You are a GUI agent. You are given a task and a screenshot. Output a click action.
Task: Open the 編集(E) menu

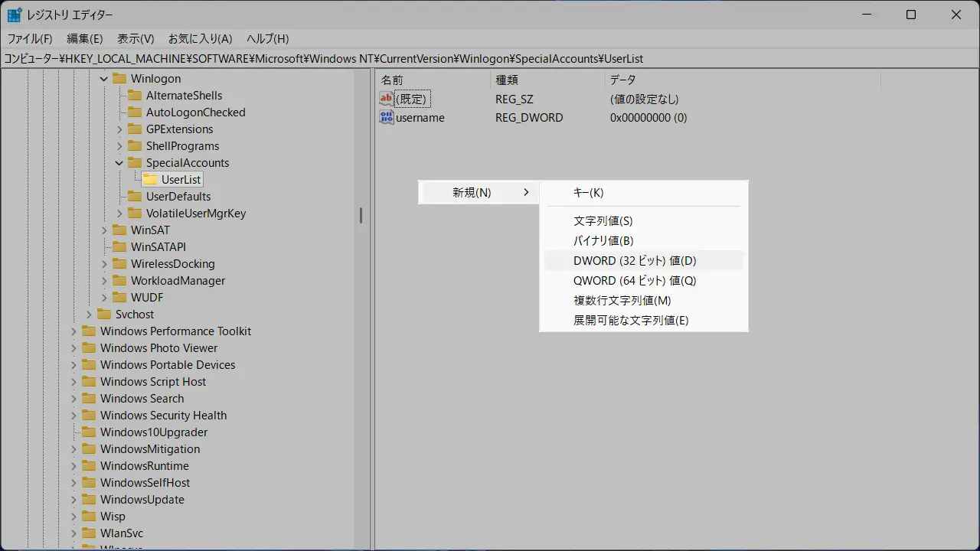(84, 38)
